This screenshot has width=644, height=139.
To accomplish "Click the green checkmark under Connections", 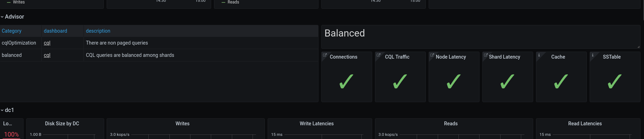I will [x=346, y=81].
